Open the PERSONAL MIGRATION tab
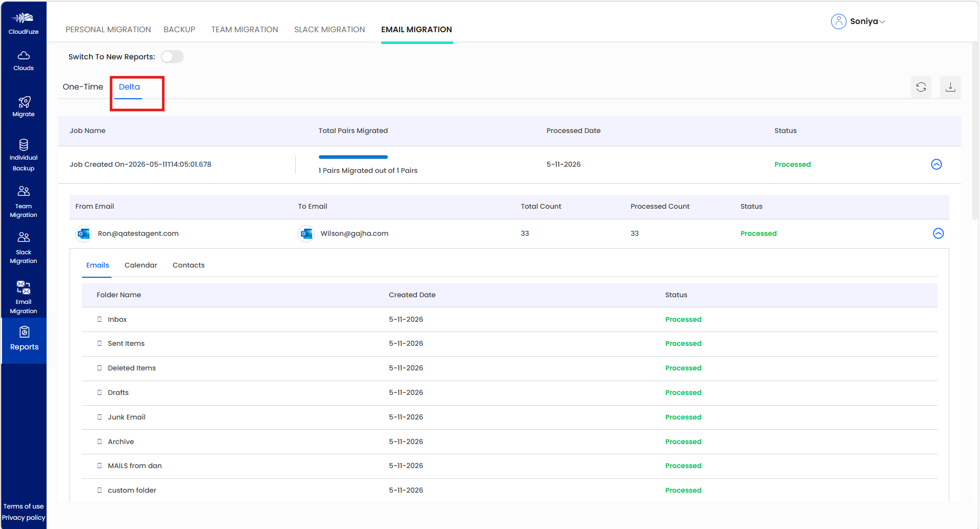 (x=108, y=30)
